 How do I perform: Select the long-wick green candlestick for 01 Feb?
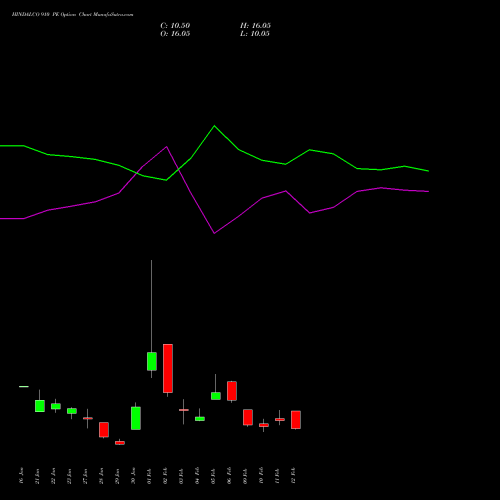(152, 361)
